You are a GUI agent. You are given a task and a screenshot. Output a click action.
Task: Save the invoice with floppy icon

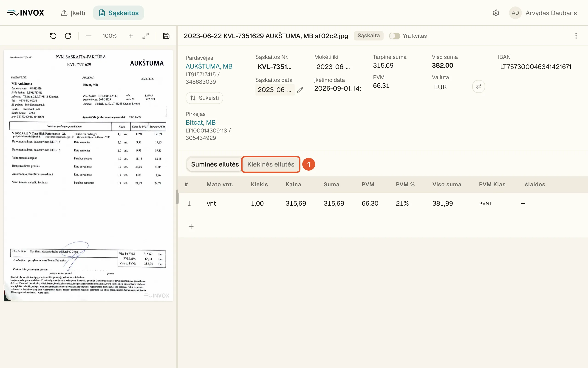tap(166, 36)
